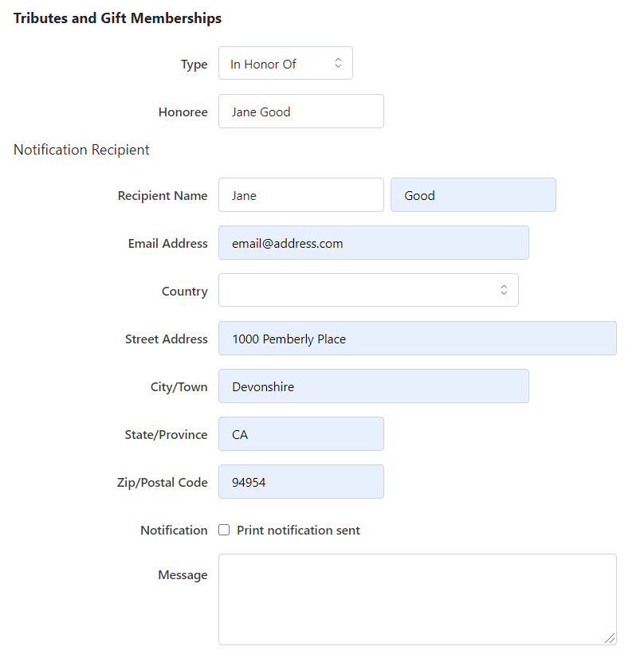Click the State/Province field showing CA
Image resolution: width=644 pixels, height=666 pixels.
point(301,433)
